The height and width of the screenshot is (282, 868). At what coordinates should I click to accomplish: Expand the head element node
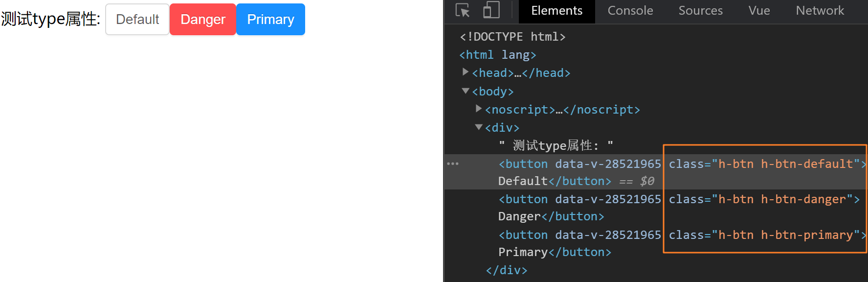click(466, 72)
